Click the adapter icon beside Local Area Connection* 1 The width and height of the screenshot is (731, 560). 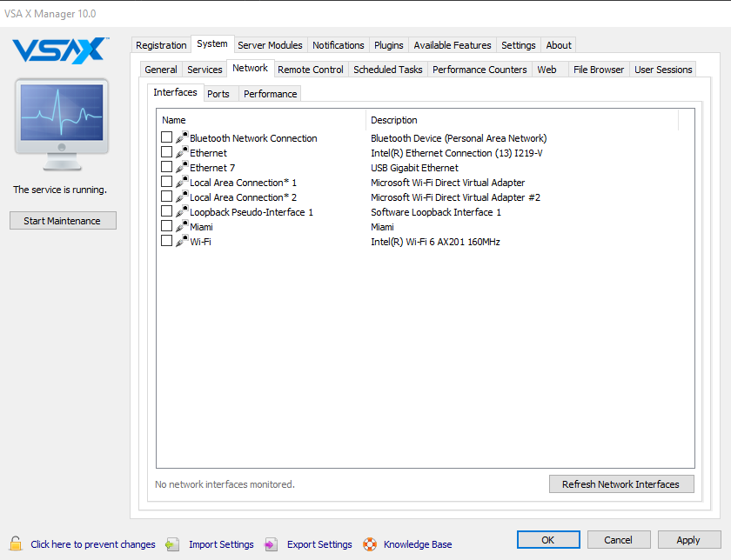click(x=182, y=182)
